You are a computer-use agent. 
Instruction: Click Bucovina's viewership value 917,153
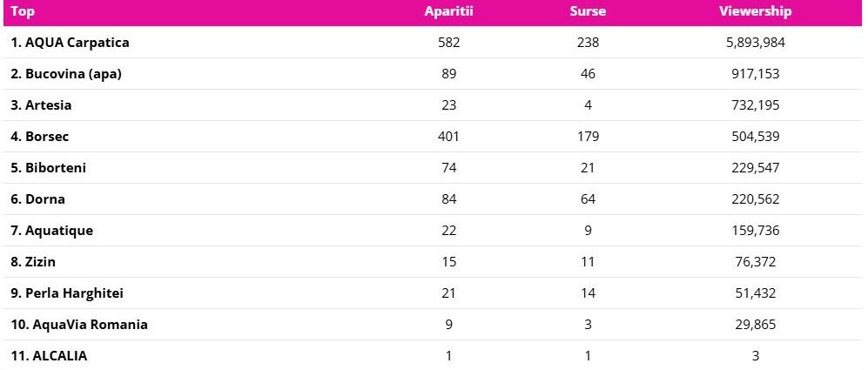[755, 73]
